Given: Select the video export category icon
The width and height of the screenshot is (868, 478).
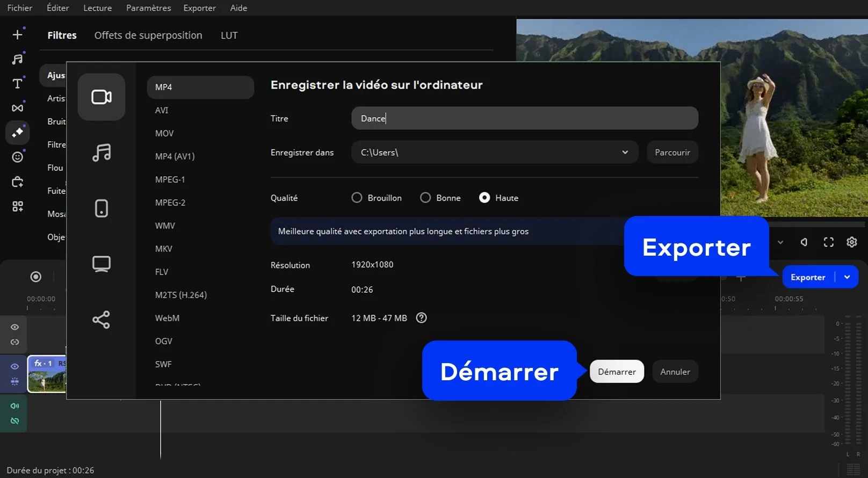Looking at the screenshot, I should (x=102, y=97).
